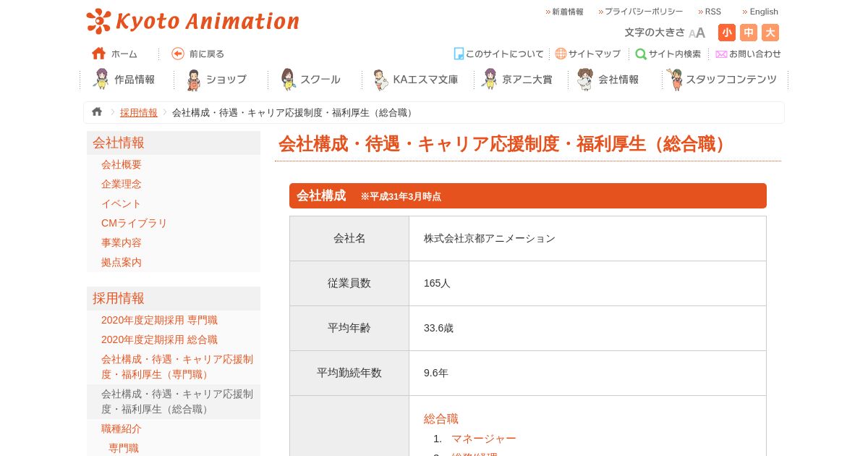The height and width of the screenshot is (456, 868).
Task: Open プライバシーポリシー link
Action: [640, 12]
